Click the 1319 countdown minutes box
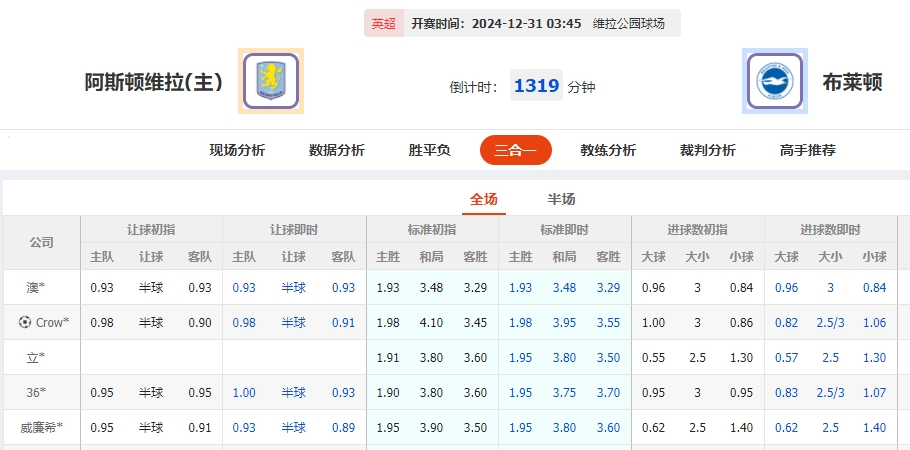The width and height of the screenshot is (910, 450). 536,86
